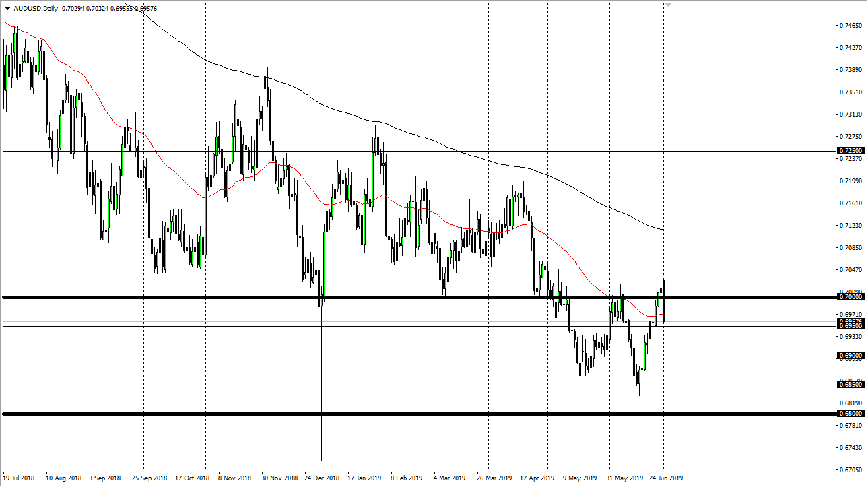The image size is (868, 487).
Task: Click the right end of black moving average
Action: pos(662,230)
